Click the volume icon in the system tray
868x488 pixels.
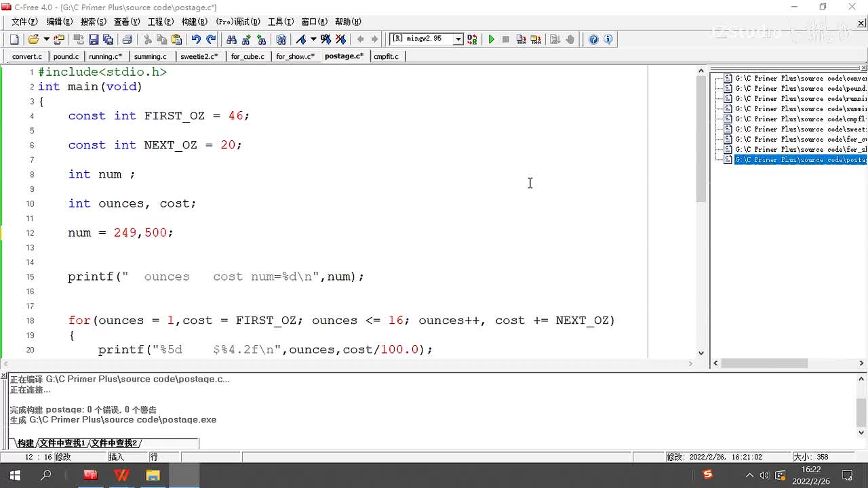point(764,475)
